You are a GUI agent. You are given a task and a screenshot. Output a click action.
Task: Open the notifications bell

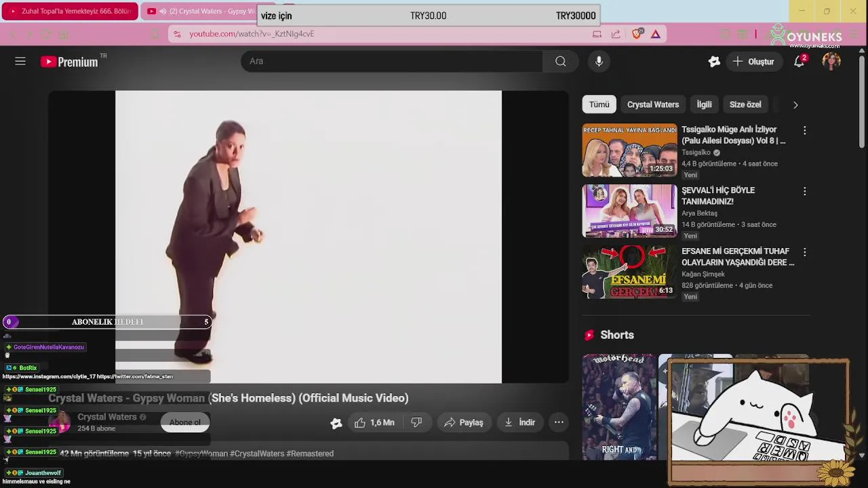point(800,62)
